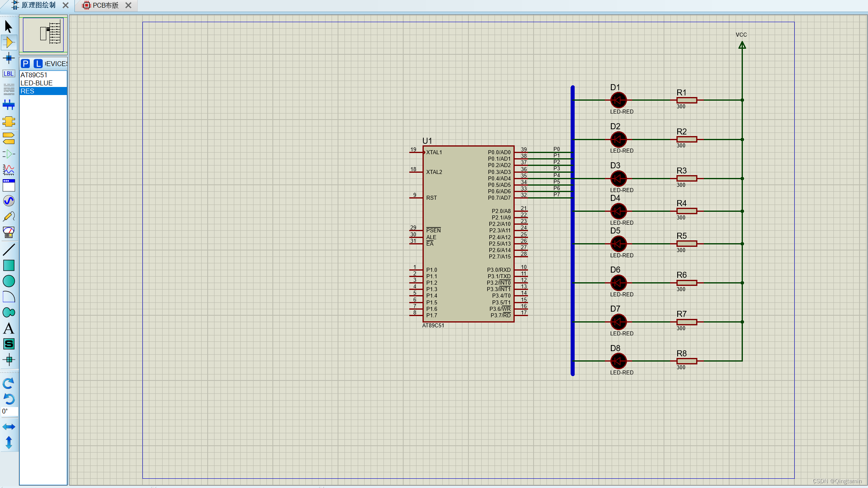
Task: Select the Graph Mode tool
Action: (8, 170)
